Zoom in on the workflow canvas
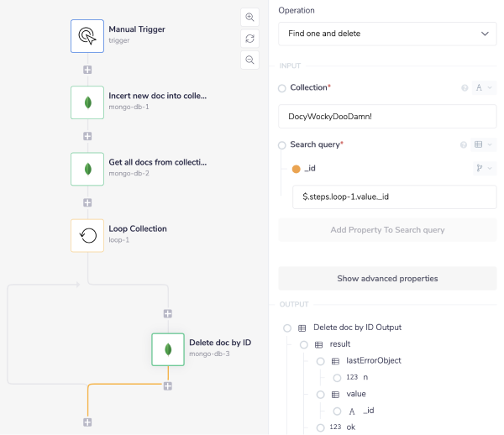Screen dimensions: 504x435 [249, 18]
